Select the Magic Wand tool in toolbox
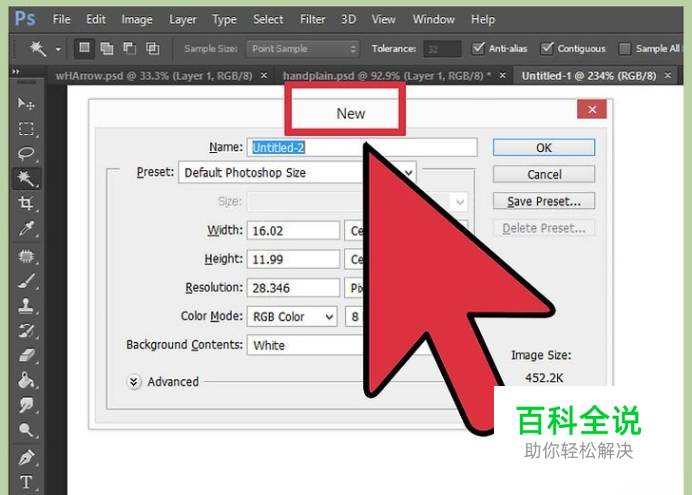This screenshot has height=495, width=692. pyautogui.click(x=26, y=178)
